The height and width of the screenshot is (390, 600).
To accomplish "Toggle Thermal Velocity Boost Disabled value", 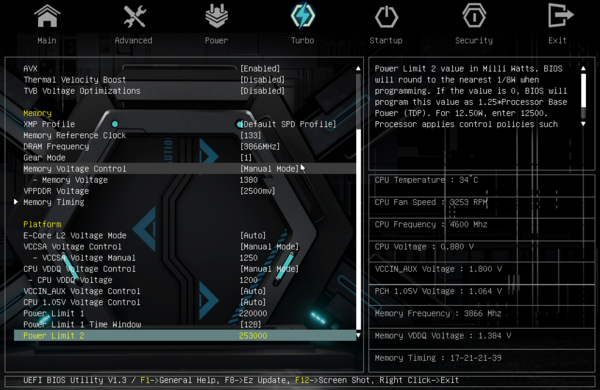I will 262,80.
